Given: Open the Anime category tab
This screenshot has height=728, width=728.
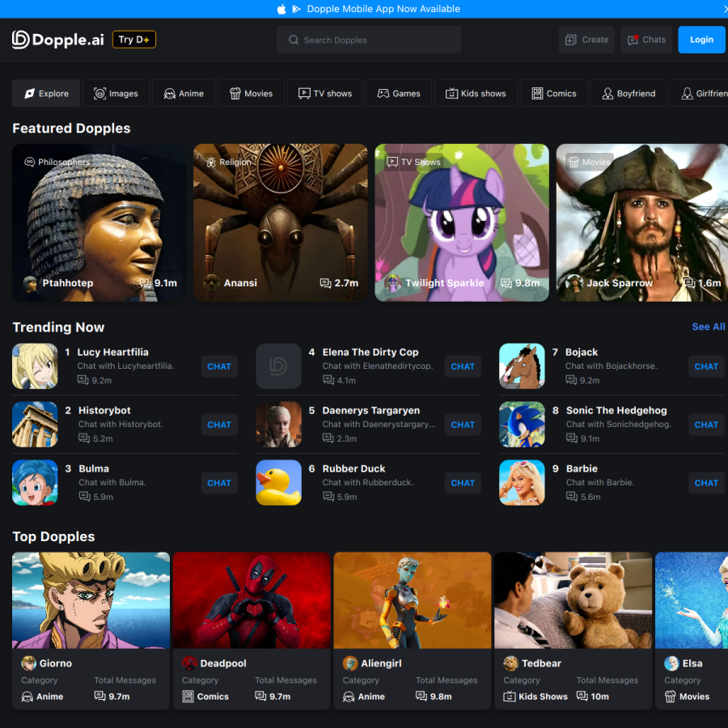Looking at the screenshot, I should coord(184,93).
